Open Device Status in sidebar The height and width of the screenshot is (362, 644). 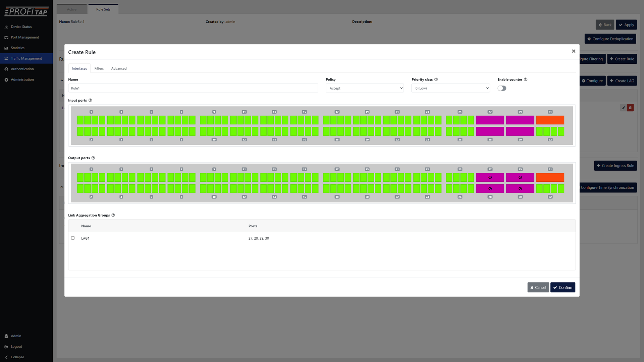pyautogui.click(x=21, y=27)
